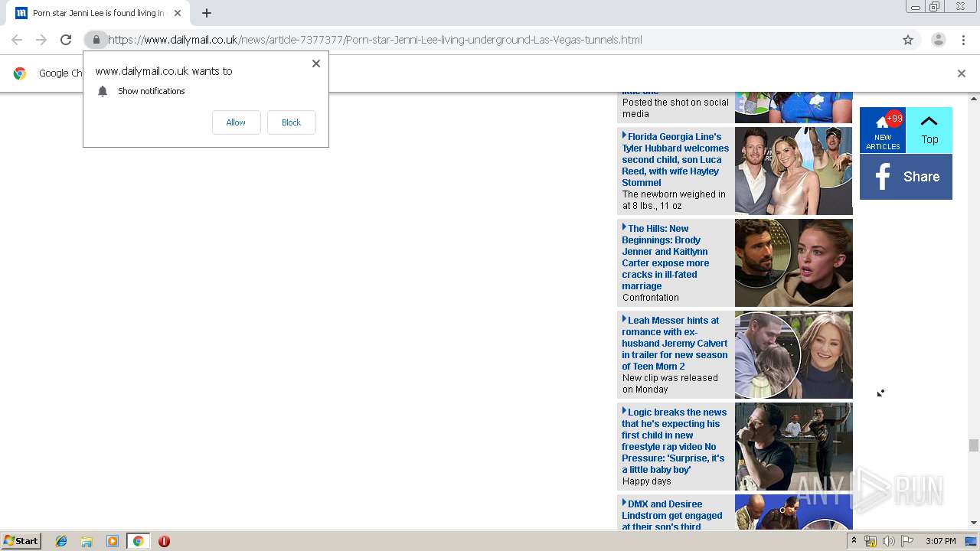Click the volume speaker tray icon

click(889, 541)
